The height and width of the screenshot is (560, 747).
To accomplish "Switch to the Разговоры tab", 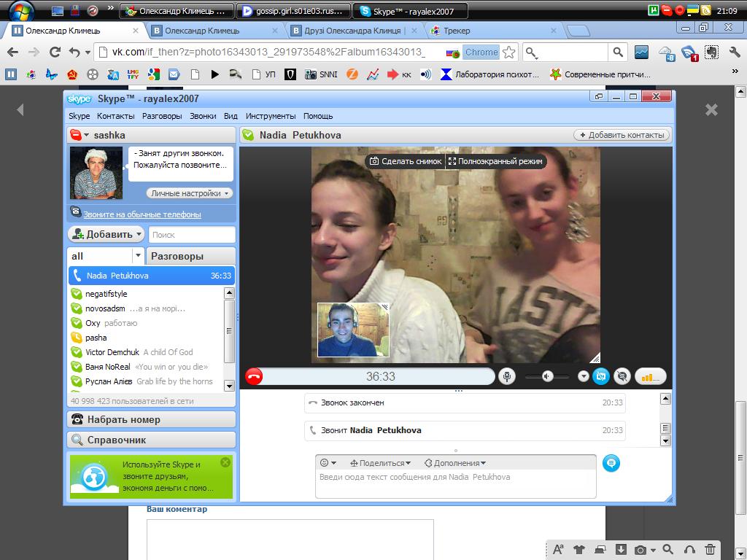I will 190,256.
